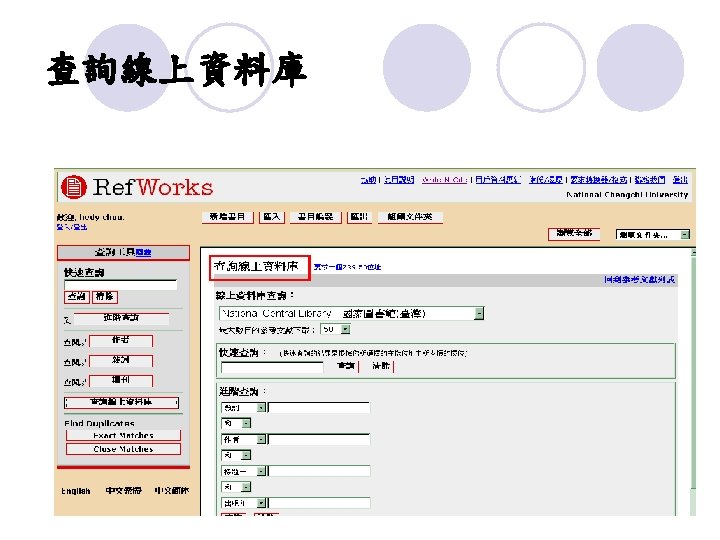Click 查詢 beside the main quick search field

(346, 366)
